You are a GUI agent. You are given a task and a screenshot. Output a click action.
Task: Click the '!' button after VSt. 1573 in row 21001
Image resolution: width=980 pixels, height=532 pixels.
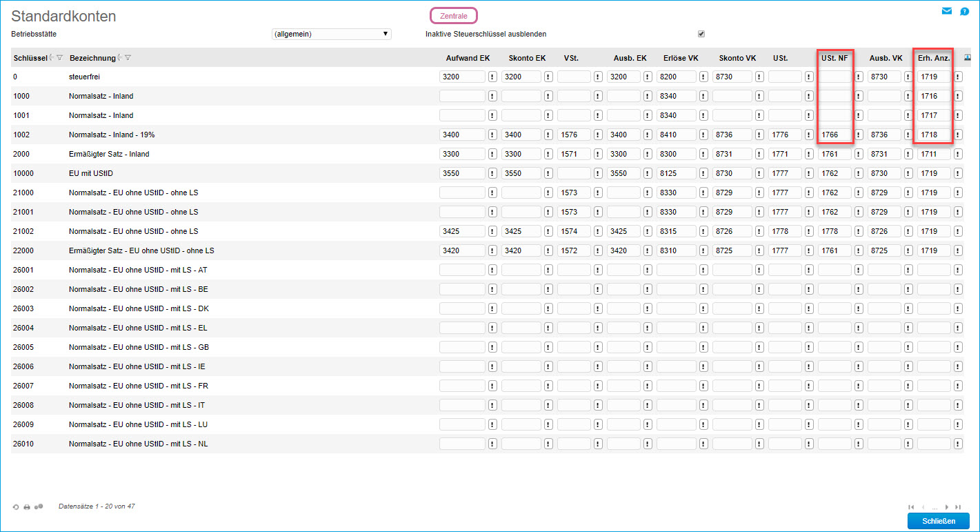(x=599, y=212)
